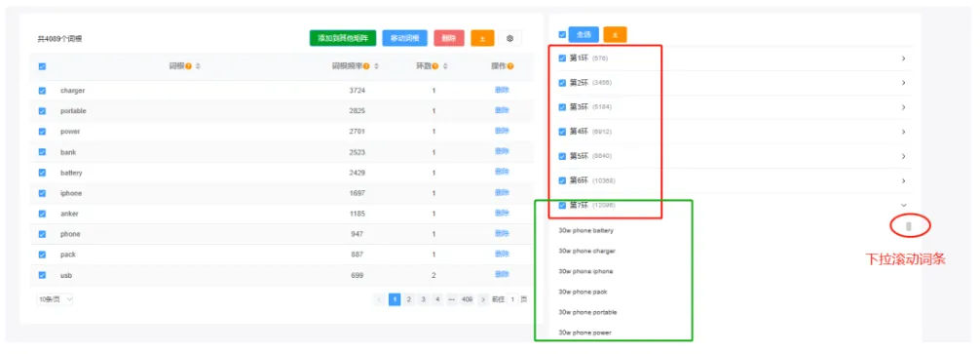
Task: Uncheck the charger row checkbox
Action: tap(42, 90)
